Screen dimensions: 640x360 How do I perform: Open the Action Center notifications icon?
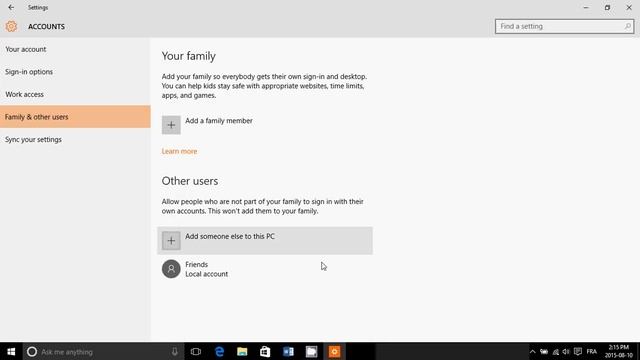578,351
